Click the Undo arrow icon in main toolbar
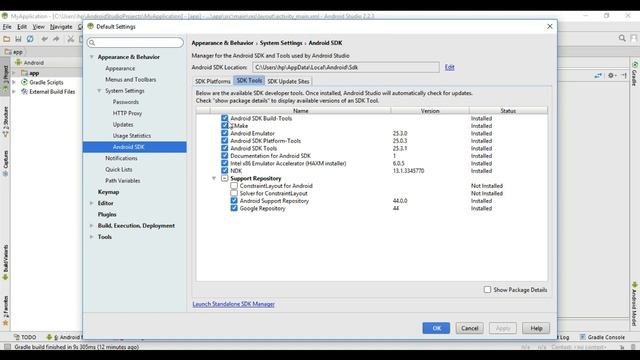Screen dimensions: 640x360 click(44, 39)
